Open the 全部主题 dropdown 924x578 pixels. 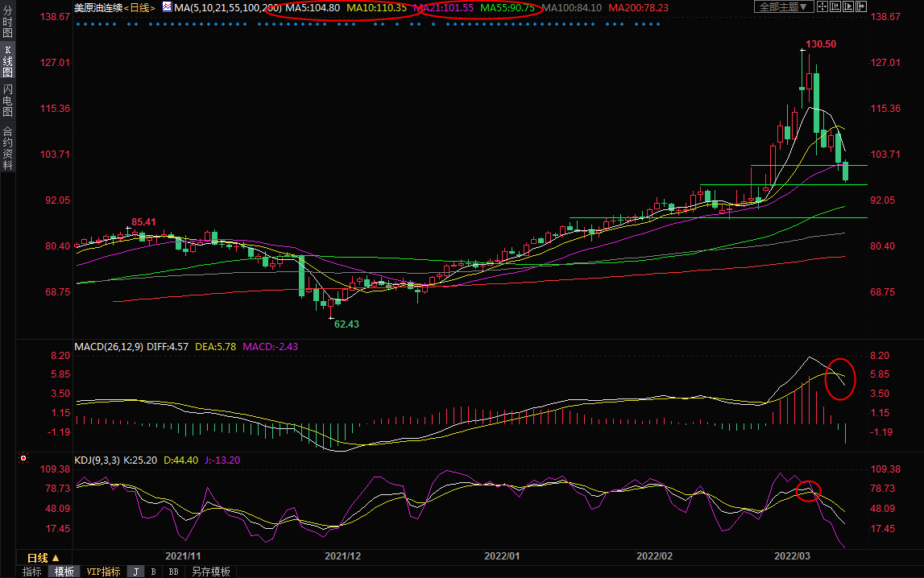tap(783, 7)
